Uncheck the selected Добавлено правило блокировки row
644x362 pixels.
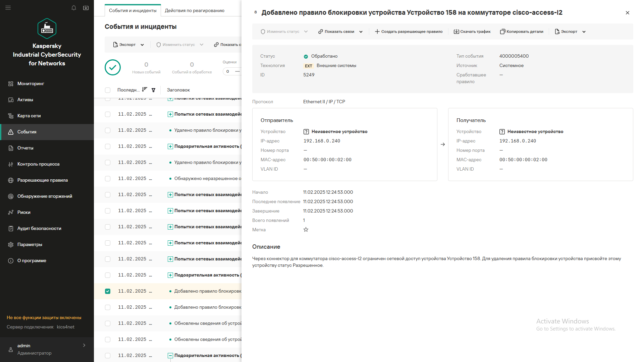tap(108, 291)
